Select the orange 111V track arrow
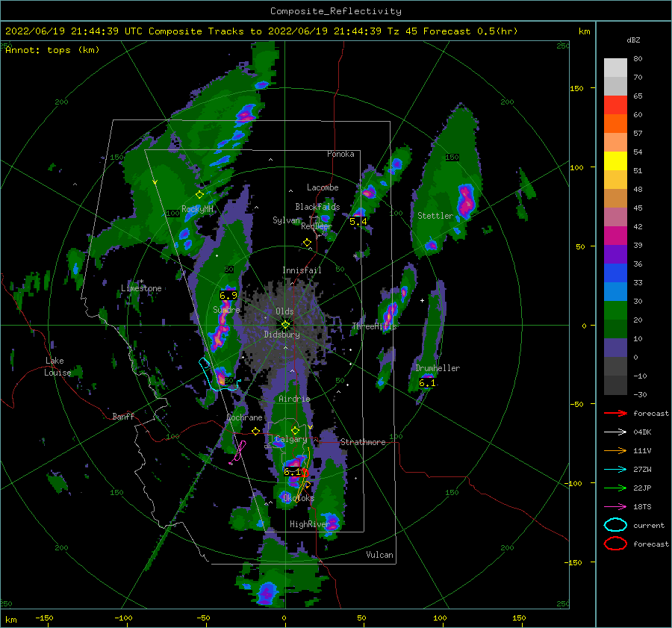The height and width of the screenshot is (628, 672). click(615, 450)
